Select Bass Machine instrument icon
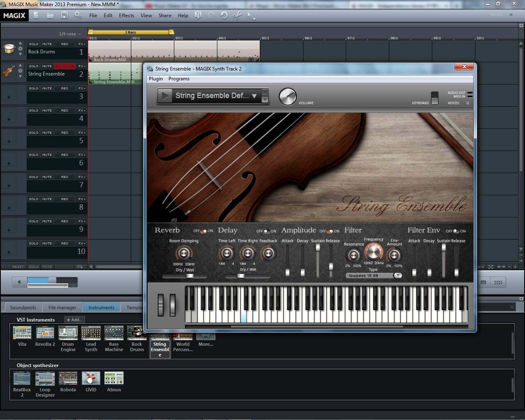Image resolution: width=525 pixels, height=420 pixels. 114,332
